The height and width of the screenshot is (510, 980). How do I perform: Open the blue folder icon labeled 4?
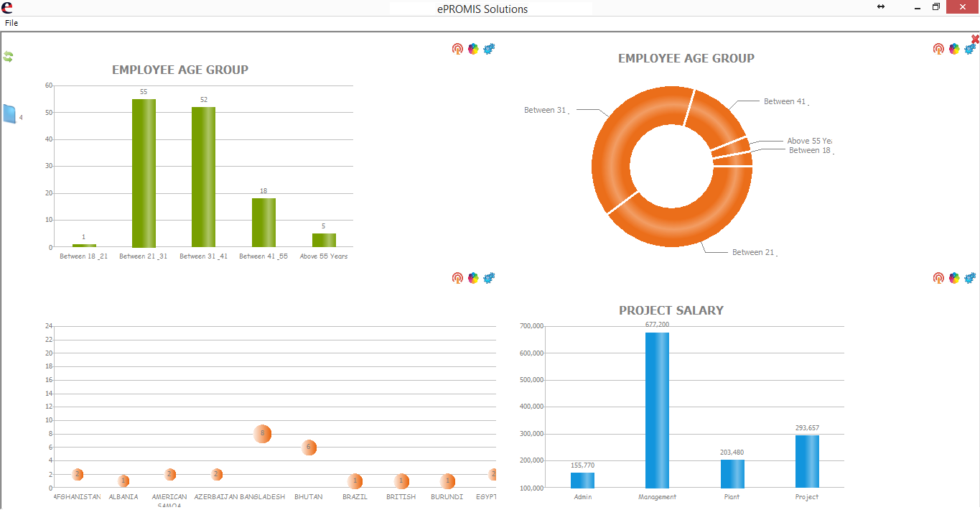coord(10,114)
